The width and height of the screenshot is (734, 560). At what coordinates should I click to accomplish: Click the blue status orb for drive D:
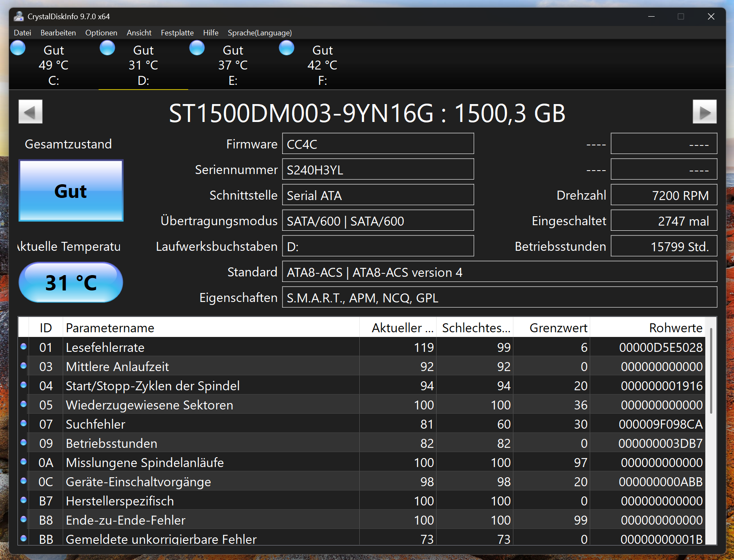(108, 48)
